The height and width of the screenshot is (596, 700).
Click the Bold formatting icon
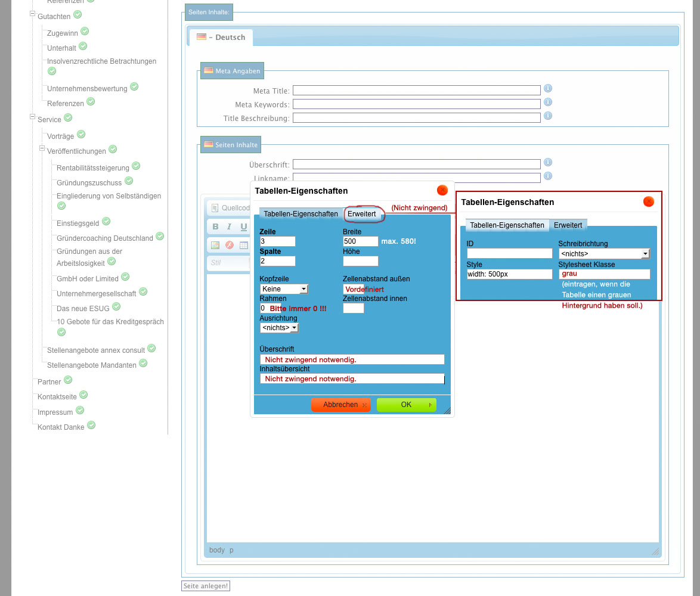[x=215, y=226]
